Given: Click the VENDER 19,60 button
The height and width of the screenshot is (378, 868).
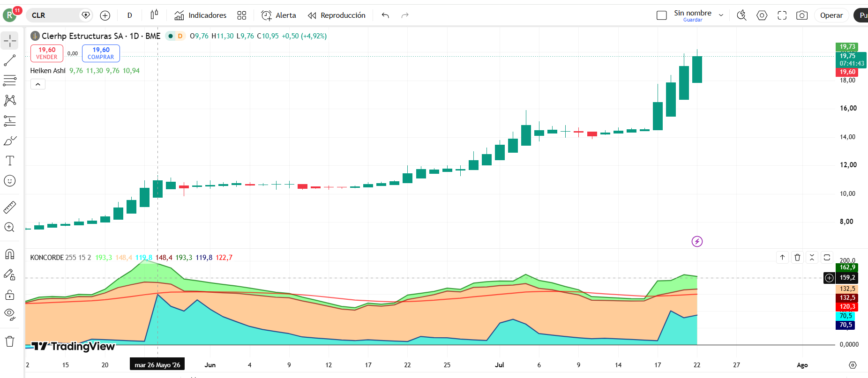Looking at the screenshot, I should click(x=47, y=53).
